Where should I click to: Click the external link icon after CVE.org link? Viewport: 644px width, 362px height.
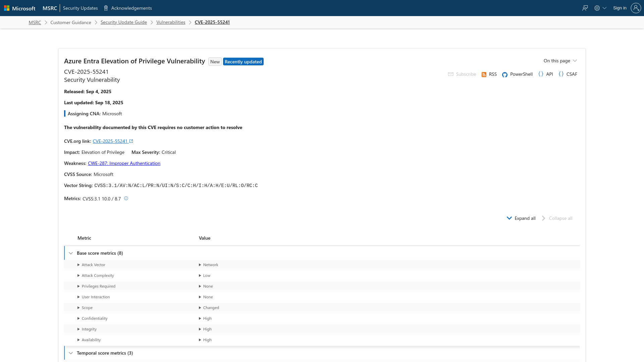click(x=131, y=141)
